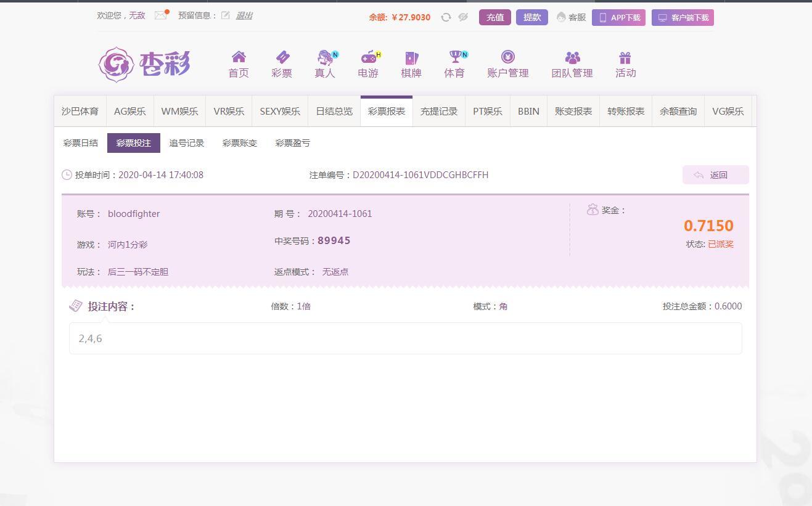The width and height of the screenshot is (812, 506).
Task: Click the 提款 withdraw button
Action: [531, 17]
